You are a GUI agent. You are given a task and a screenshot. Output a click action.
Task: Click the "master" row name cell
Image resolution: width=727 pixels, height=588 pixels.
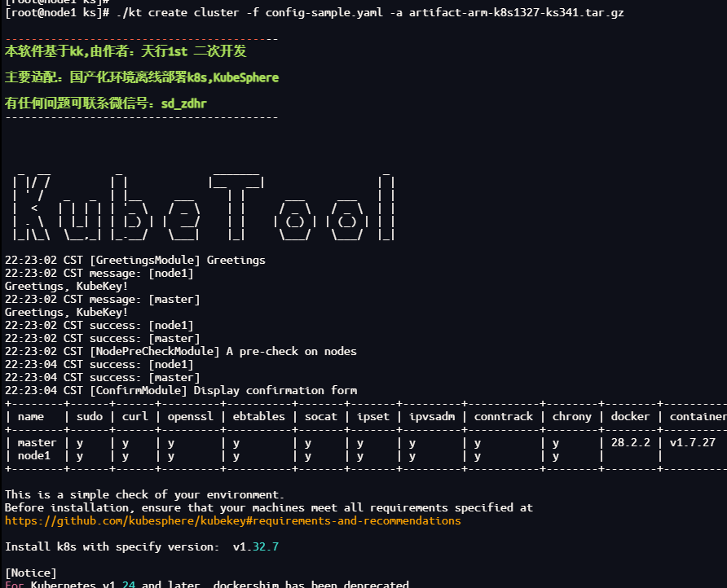[37, 442]
